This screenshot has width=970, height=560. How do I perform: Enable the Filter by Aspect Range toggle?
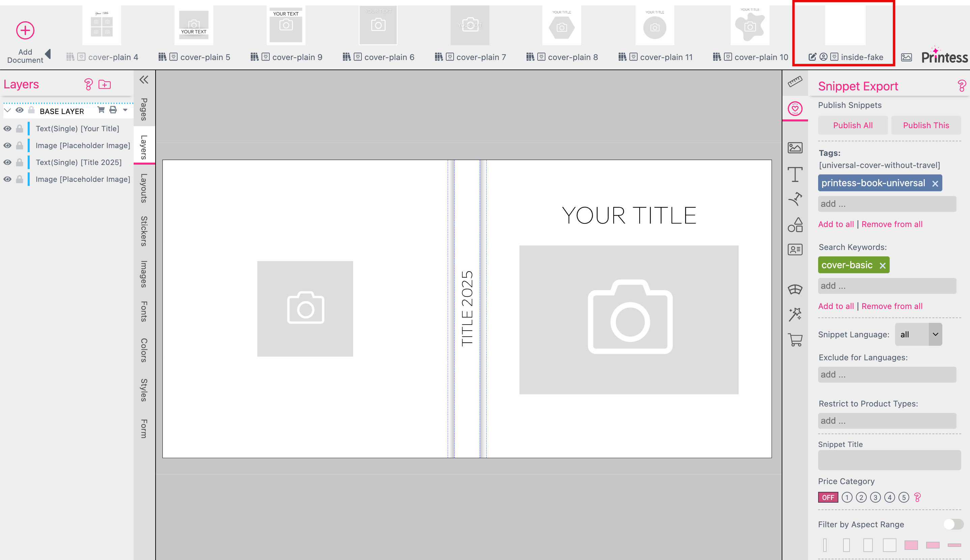pyautogui.click(x=953, y=524)
